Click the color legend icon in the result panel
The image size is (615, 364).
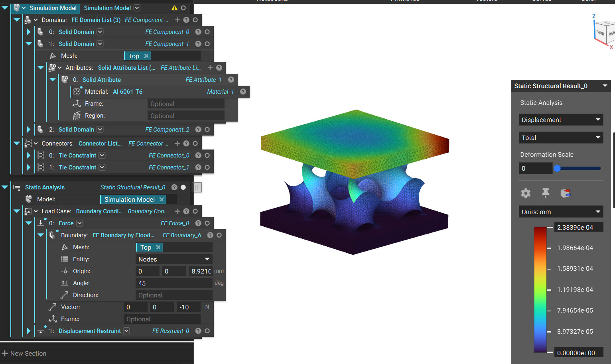(566, 193)
